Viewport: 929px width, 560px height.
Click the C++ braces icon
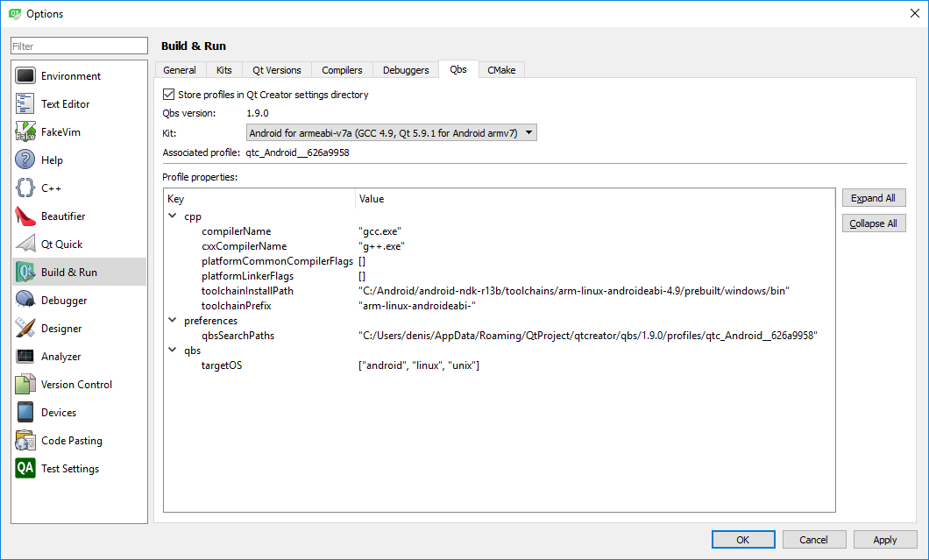click(25, 188)
